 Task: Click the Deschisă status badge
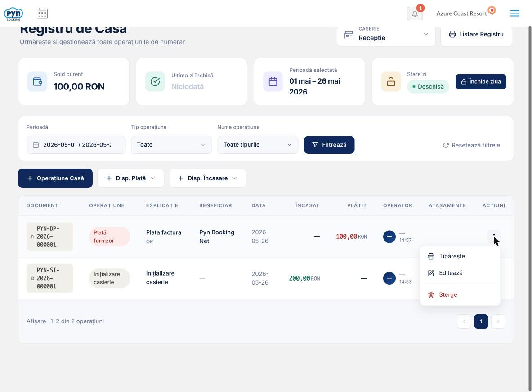(x=428, y=86)
